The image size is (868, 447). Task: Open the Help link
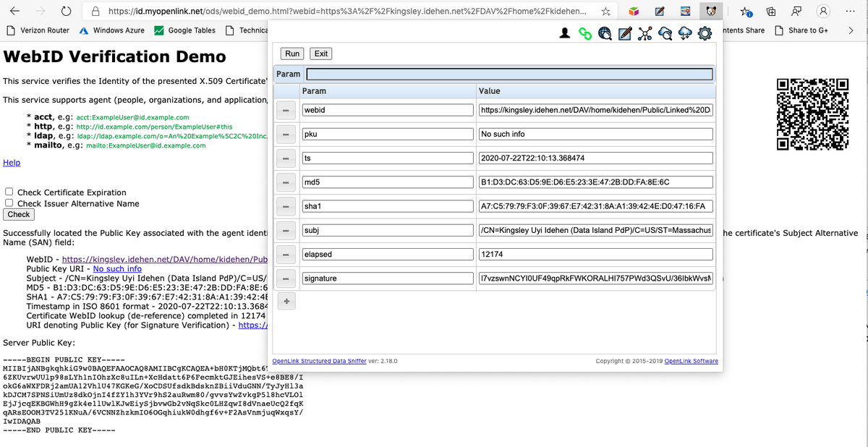(x=12, y=163)
